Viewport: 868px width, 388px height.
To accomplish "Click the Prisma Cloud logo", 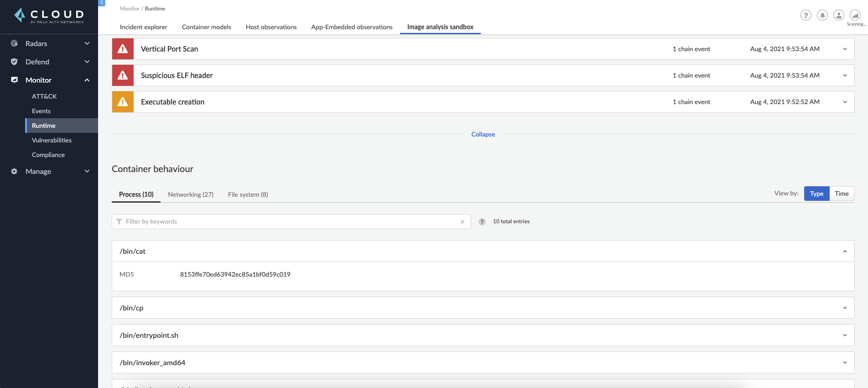I will [x=49, y=16].
